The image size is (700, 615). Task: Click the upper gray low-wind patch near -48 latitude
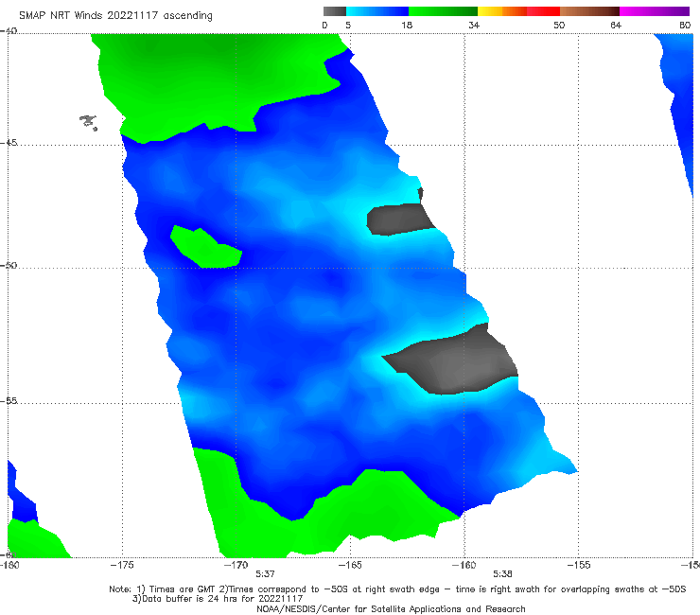click(399, 219)
